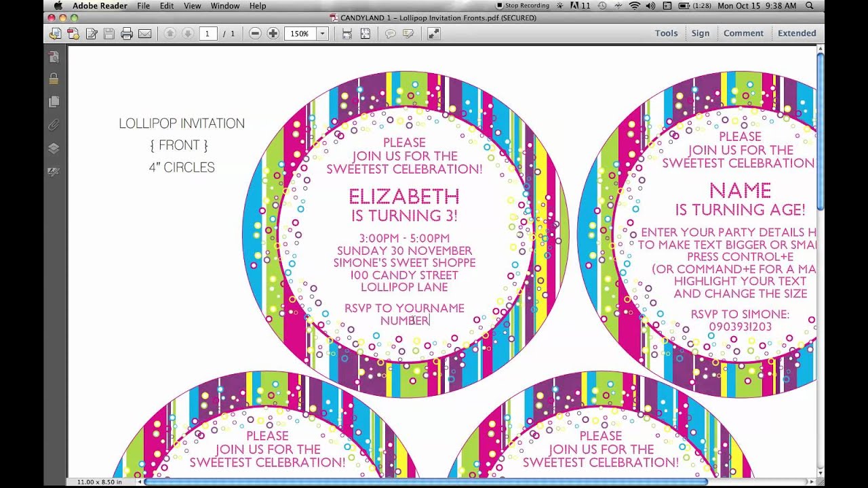Viewport: 868px width, 488px height.
Task: Click the 4" CIRCLES label text
Action: pos(182,167)
